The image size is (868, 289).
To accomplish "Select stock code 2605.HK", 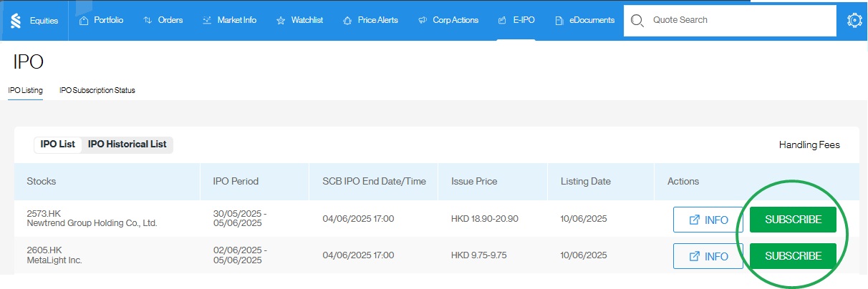I will [44, 250].
